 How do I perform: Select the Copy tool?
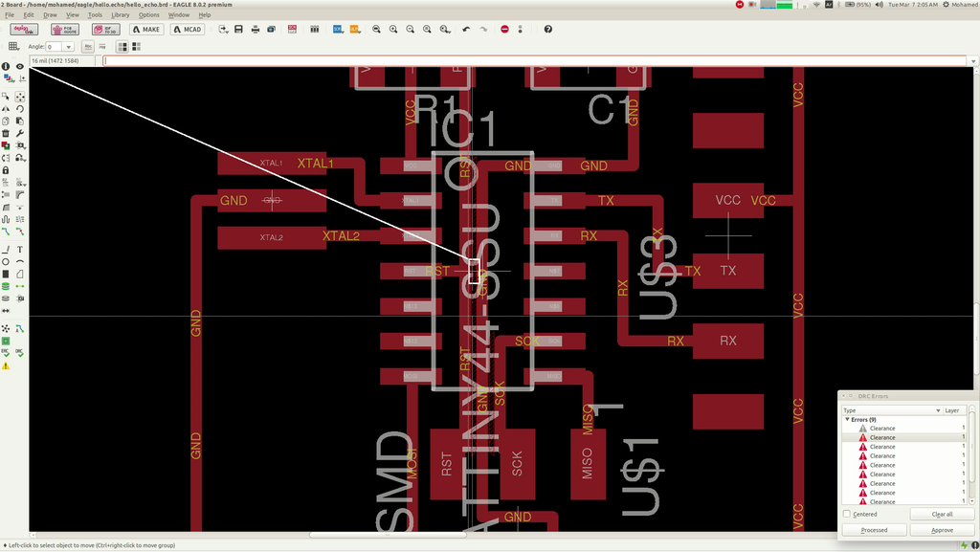pos(6,121)
